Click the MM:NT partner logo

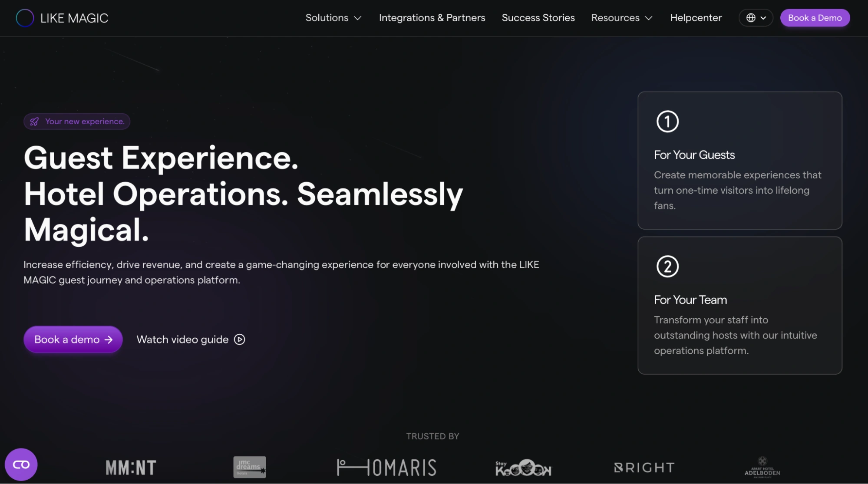pos(131,468)
